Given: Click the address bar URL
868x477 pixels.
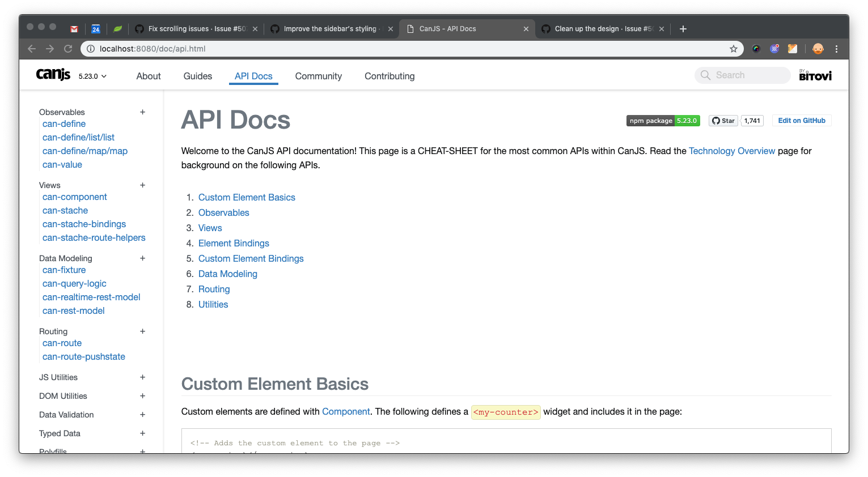Looking at the screenshot, I should click(153, 49).
